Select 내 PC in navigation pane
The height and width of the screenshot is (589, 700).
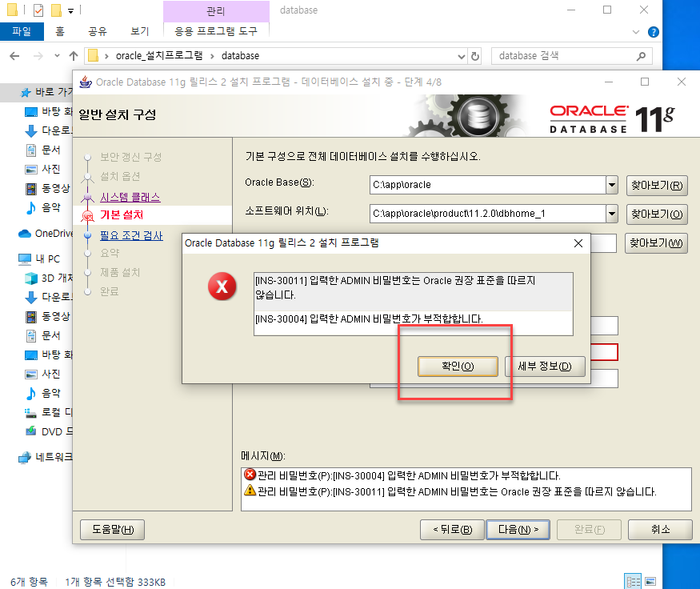tap(39, 259)
